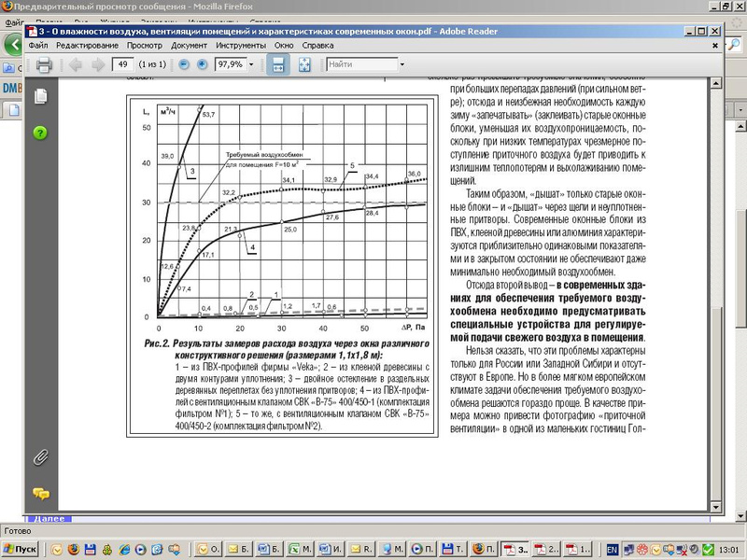Click the Далее link below the reader
747x560 pixels.
click(x=49, y=519)
